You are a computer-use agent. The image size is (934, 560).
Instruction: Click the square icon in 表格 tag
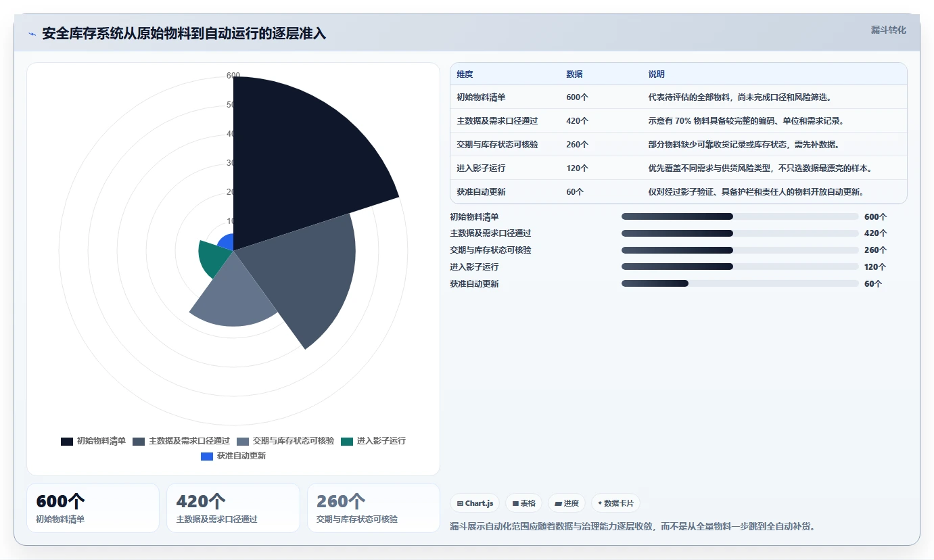coord(515,503)
